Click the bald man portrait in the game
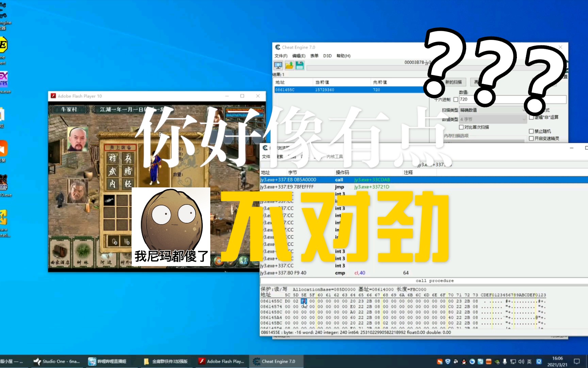This screenshot has width=588, height=368. click(78, 139)
